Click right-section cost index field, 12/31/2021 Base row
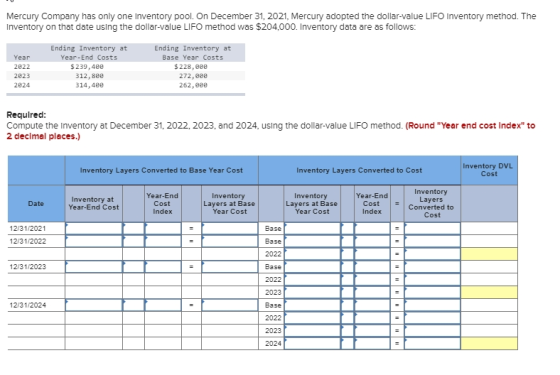Viewport: 560px width, 375px height. (372, 229)
